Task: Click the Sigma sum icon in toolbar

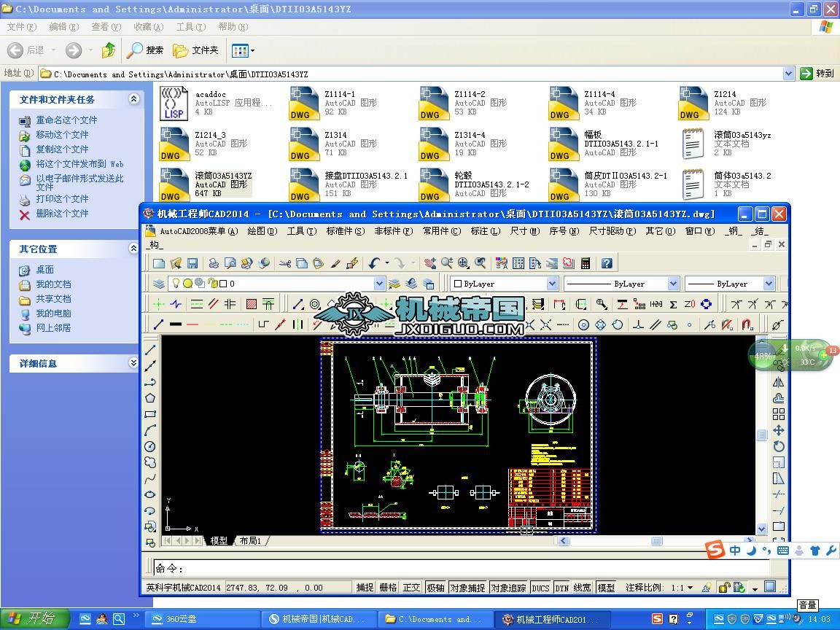Action: [674, 304]
